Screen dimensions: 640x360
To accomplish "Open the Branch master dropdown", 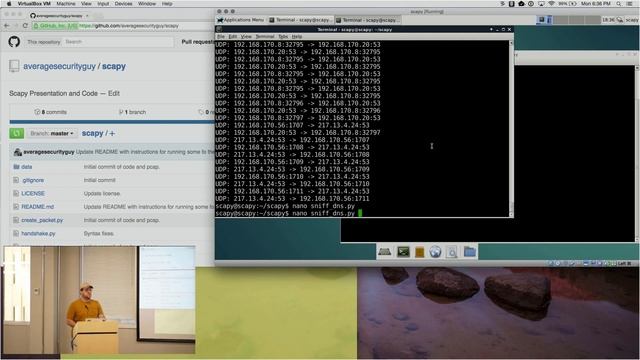I will [x=52, y=133].
